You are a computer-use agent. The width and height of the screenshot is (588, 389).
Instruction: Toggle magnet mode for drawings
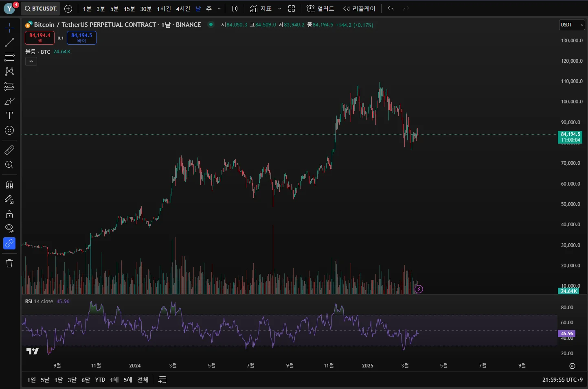[x=9, y=185]
